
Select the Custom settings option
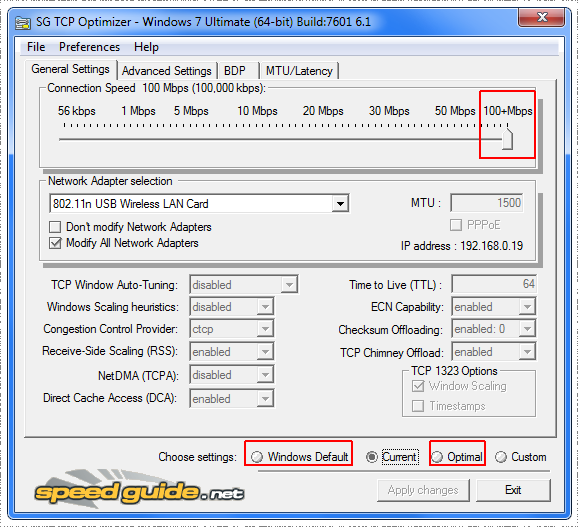501,457
